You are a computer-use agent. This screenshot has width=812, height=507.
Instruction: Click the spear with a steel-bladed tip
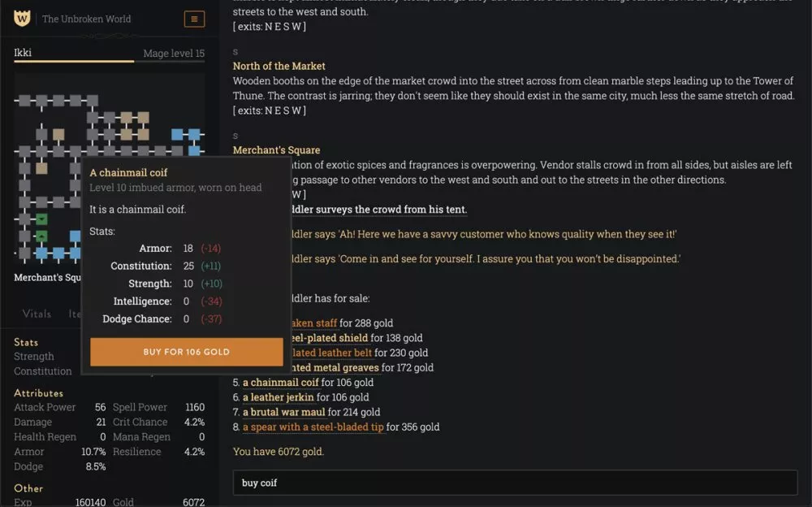(313, 427)
